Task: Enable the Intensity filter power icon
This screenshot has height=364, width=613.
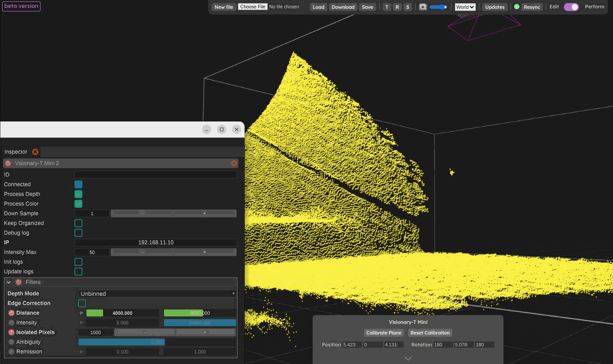Action: (x=11, y=323)
